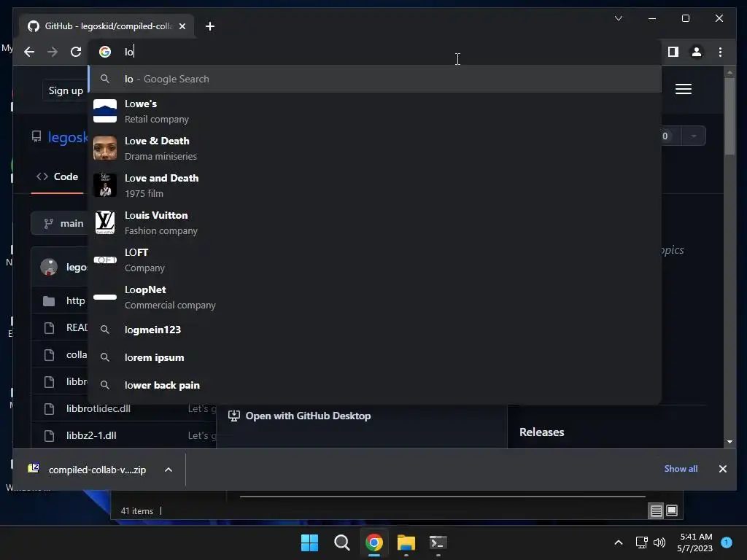Image resolution: width=747 pixels, height=560 pixels.
Task: Open the Chrome three-dot menu
Action: (x=720, y=52)
